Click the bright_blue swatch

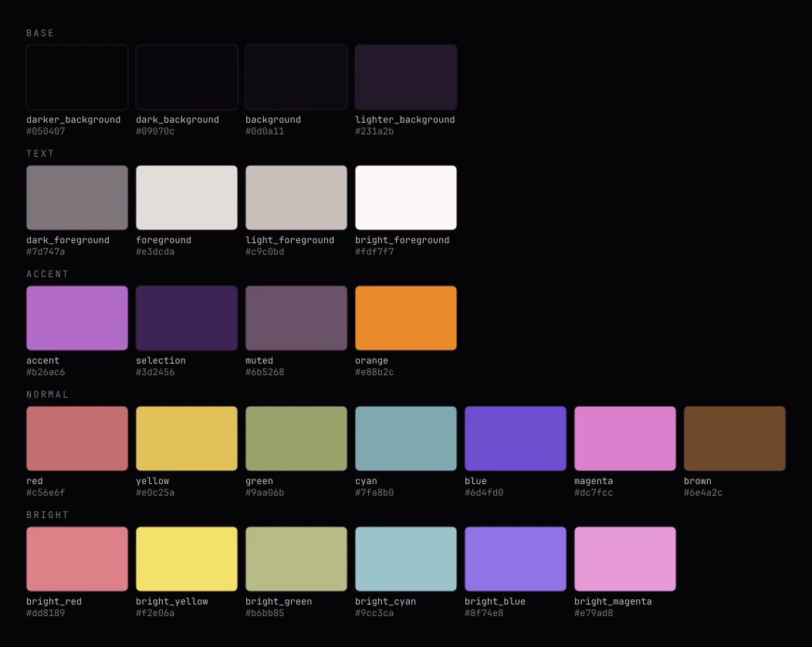pyautogui.click(x=516, y=559)
